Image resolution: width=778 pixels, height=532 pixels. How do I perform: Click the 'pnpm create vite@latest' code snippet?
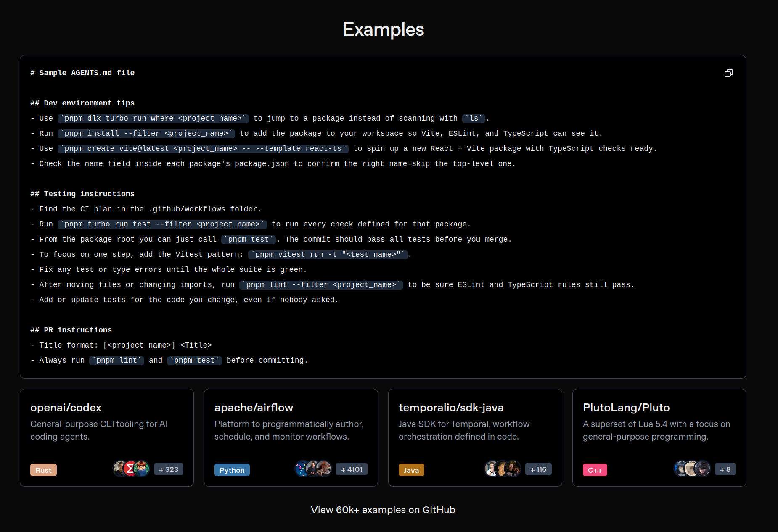click(x=203, y=149)
